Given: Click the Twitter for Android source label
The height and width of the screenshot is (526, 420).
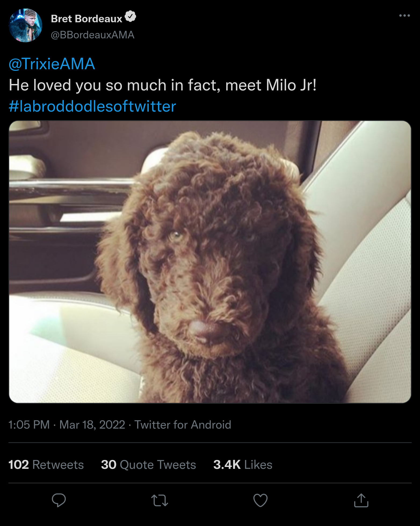Looking at the screenshot, I should pyautogui.click(x=183, y=425).
